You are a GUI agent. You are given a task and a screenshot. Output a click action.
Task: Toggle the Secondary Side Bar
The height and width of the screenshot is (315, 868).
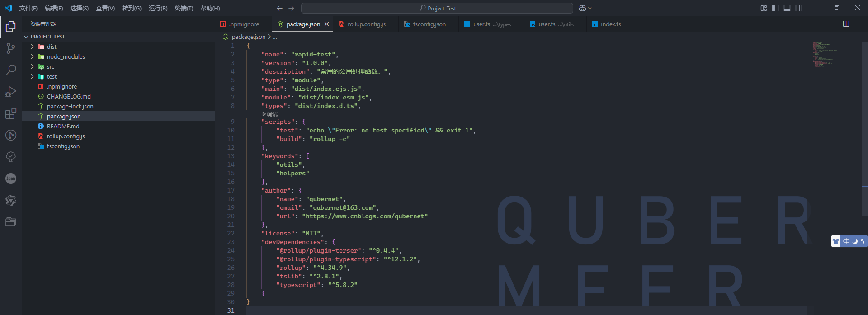[x=799, y=8]
